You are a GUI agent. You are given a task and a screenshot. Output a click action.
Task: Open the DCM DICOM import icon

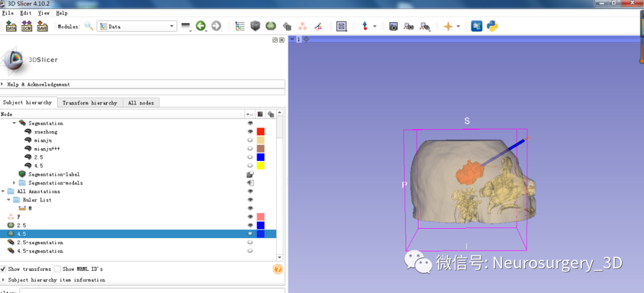pyautogui.click(x=27, y=26)
